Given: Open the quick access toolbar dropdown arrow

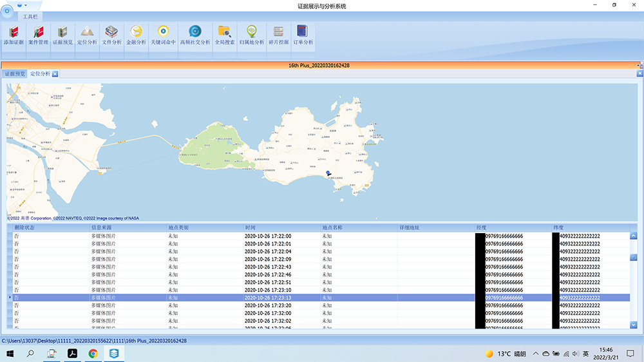Looking at the screenshot, I should tap(26, 5).
